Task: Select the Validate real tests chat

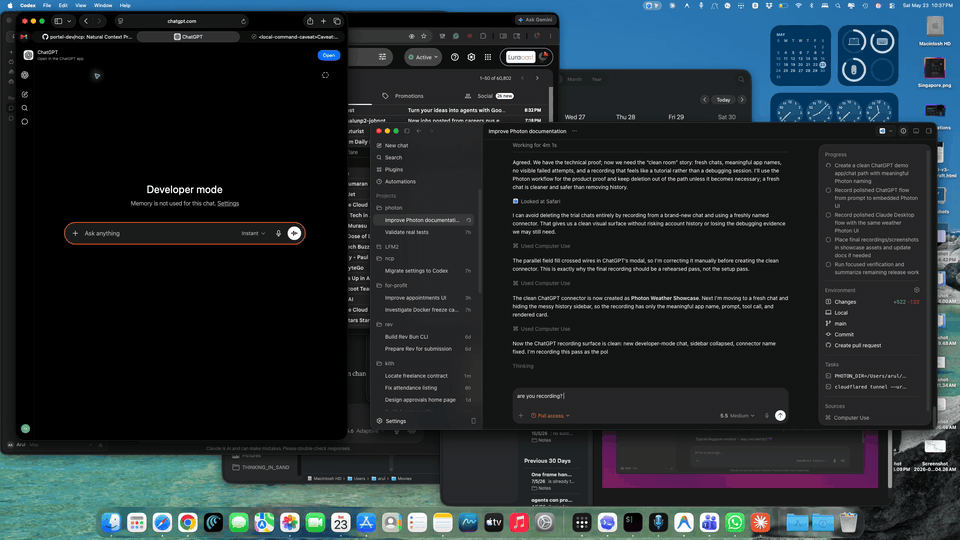Action: point(424,232)
